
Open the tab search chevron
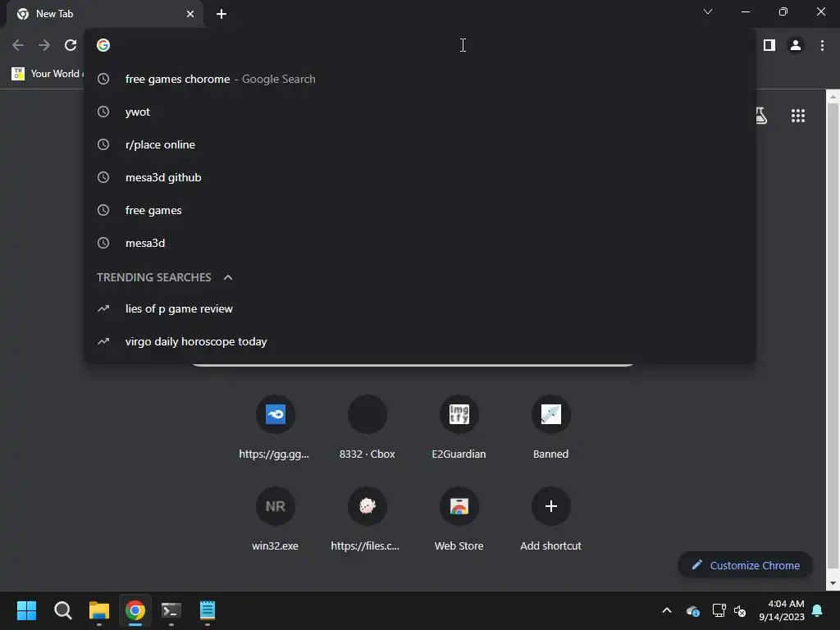pos(708,11)
